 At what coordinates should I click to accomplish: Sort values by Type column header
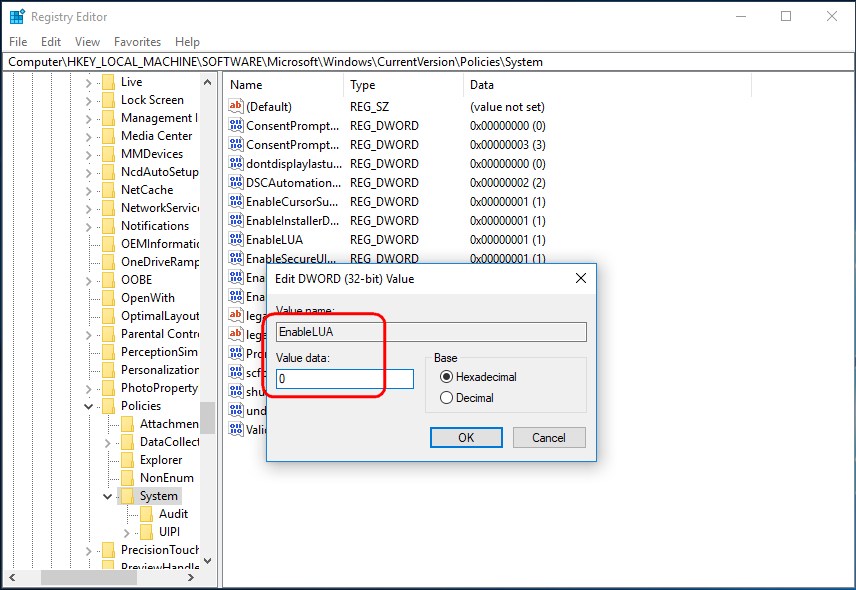click(403, 85)
